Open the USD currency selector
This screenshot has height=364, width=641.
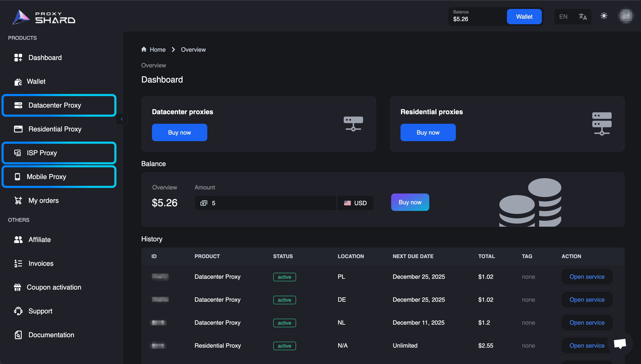click(355, 203)
